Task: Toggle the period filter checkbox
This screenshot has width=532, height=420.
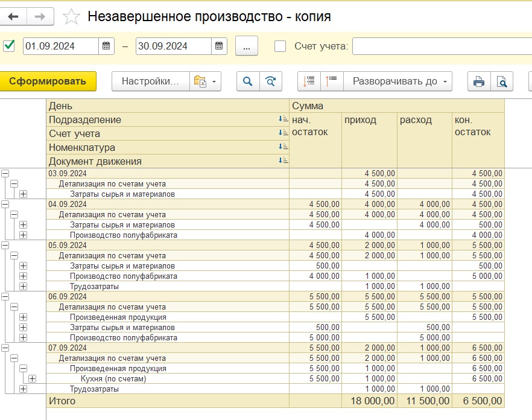Action: point(9,46)
